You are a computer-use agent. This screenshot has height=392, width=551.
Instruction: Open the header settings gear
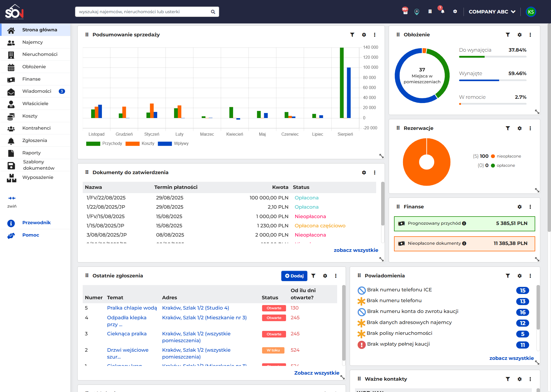click(x=455, y=12)
